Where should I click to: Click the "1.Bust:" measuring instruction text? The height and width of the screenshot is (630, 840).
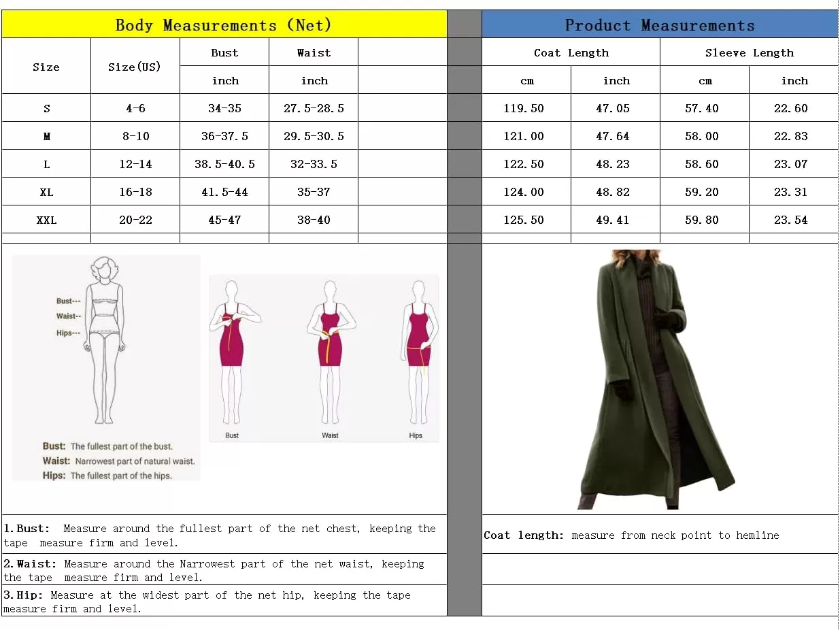click(x=220, y=535)
